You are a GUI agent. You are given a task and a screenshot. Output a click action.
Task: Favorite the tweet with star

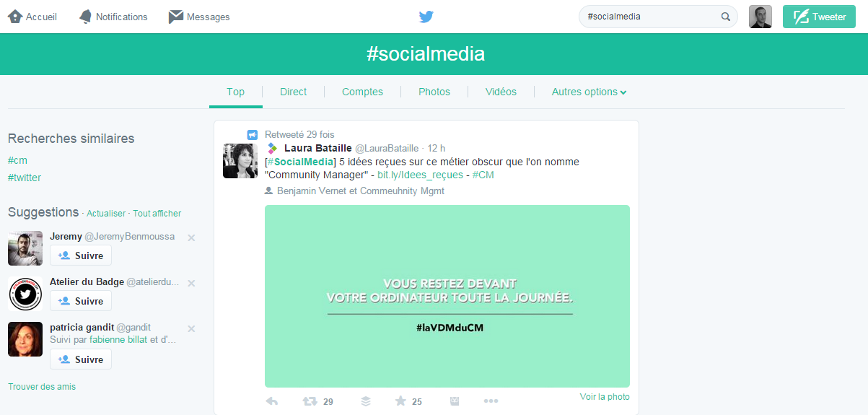point(400,401)
